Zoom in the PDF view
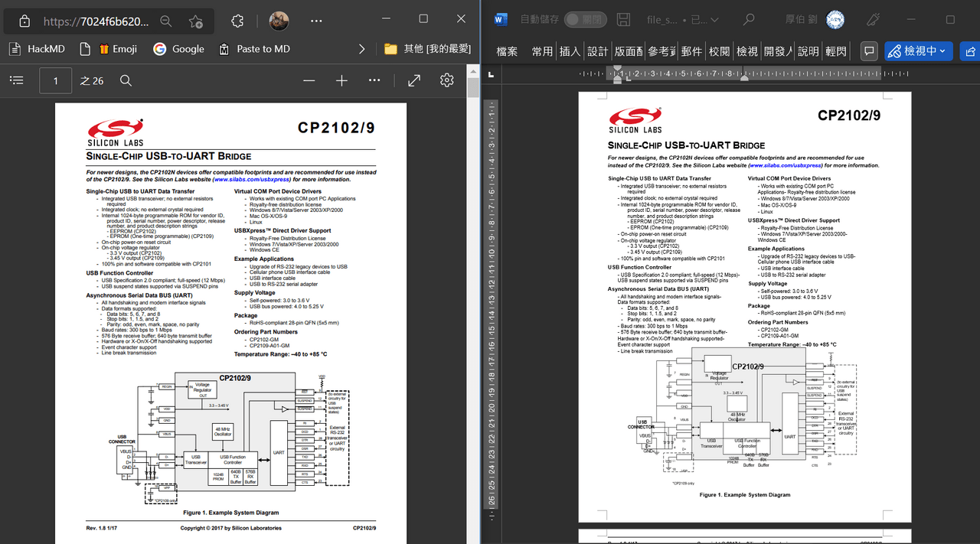Image resolution: width=980 pixels, height=544 pixels. click(x=342, y=80)
